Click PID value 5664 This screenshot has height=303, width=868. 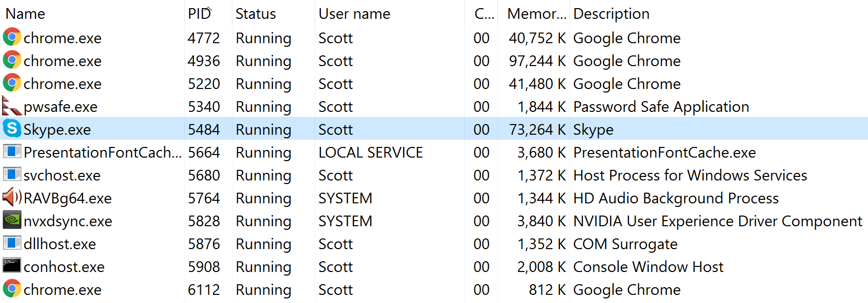204,153
